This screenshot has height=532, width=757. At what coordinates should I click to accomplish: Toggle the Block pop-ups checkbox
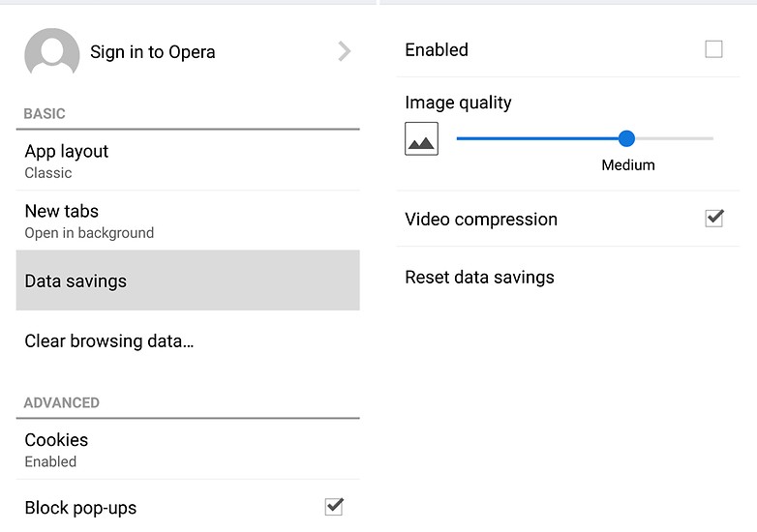(334, 506)
